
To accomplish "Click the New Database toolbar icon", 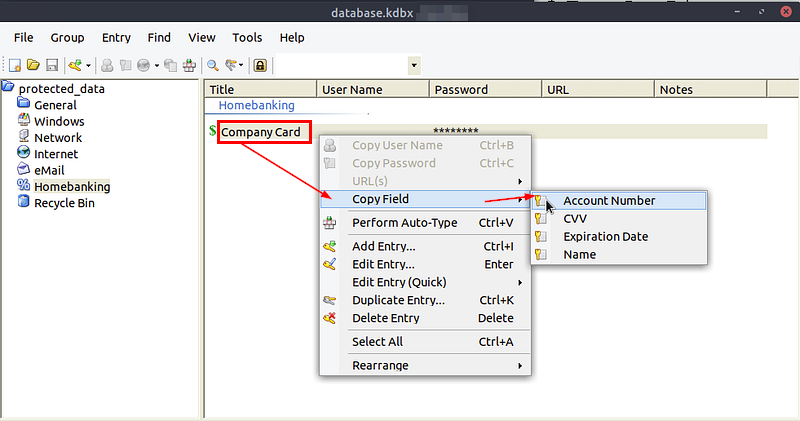I will (15, 65).
